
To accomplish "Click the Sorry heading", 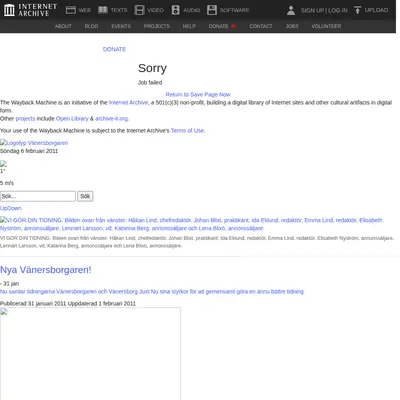I will (x=152, y=68).
